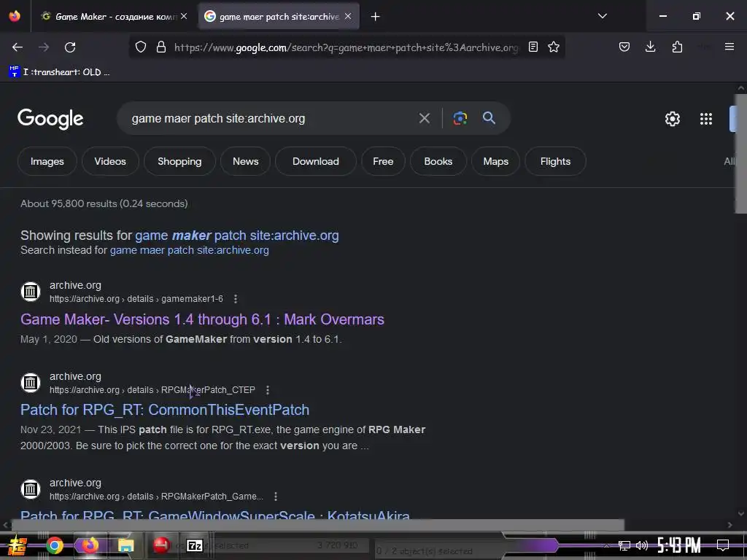This screenshot has width=747, height=560.
Task: Click the vertical scrollbar thumb
Action: coord(741,153)
